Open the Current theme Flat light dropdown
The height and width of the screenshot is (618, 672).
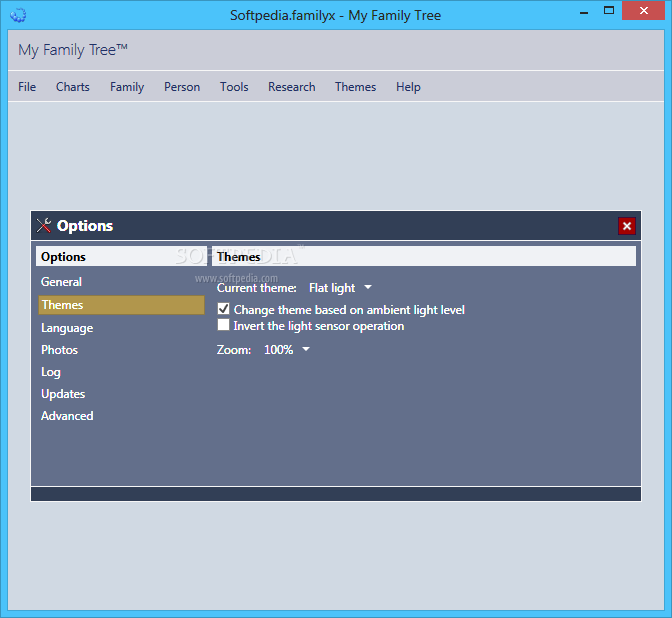pos(340,288)
